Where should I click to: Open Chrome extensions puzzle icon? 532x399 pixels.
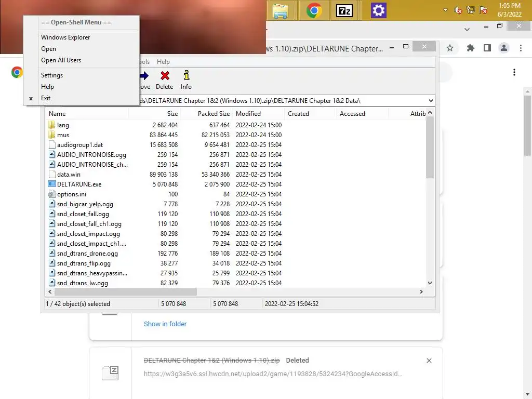click(470, 48)
